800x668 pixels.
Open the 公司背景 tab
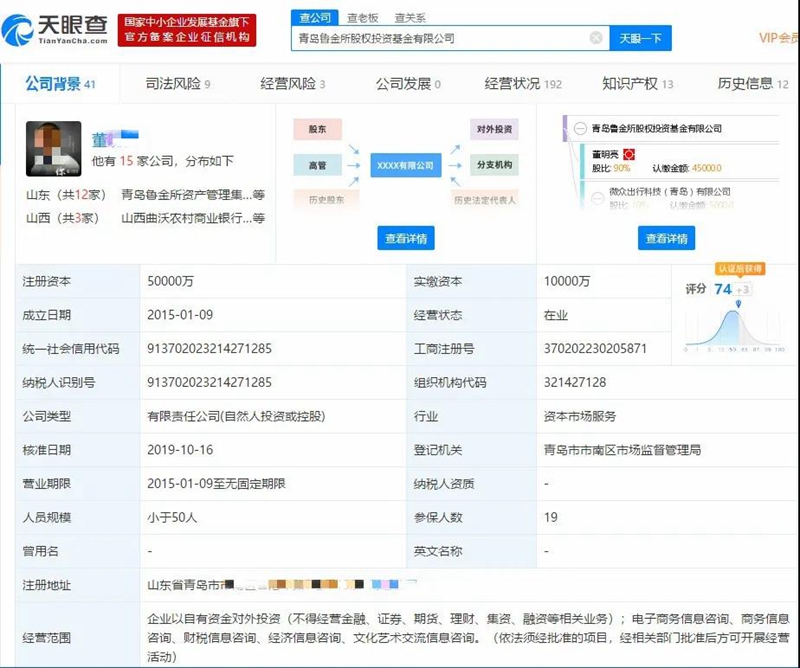(61, 84)
